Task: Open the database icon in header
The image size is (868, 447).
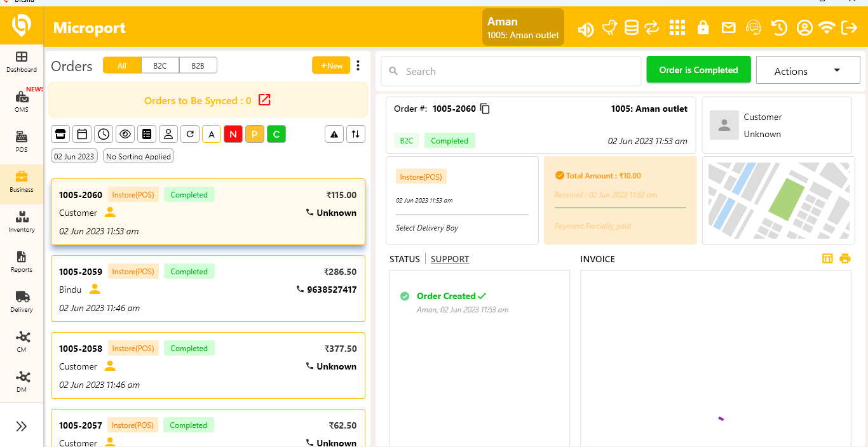Action: 631,27
